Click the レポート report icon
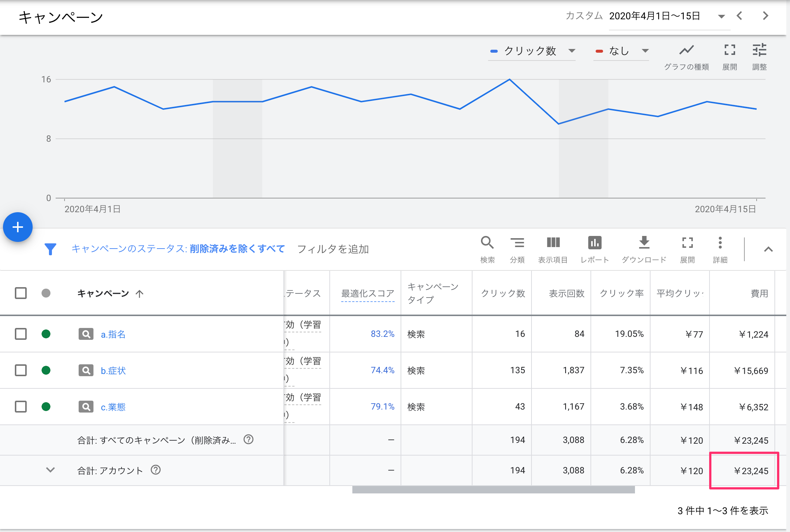 pos(595,243)
